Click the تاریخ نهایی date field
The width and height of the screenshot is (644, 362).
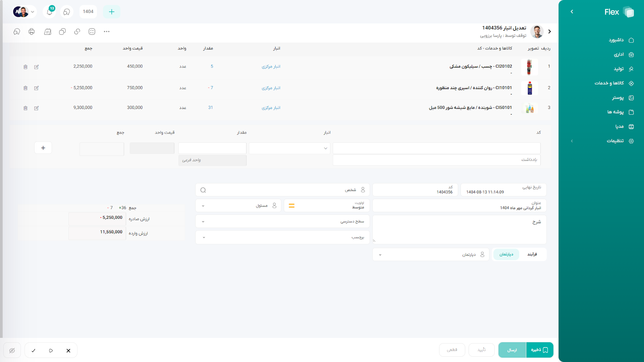pyautogui.click(x=503, y=190)
